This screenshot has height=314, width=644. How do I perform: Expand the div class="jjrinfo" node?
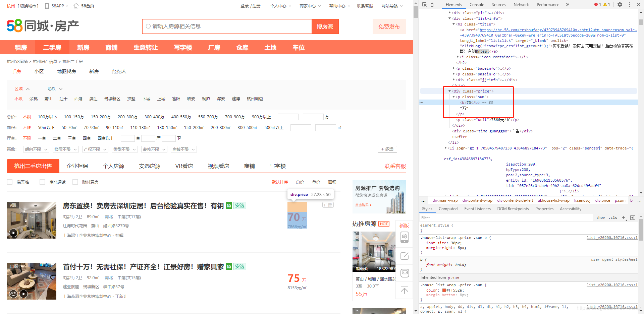coord(453,80)
